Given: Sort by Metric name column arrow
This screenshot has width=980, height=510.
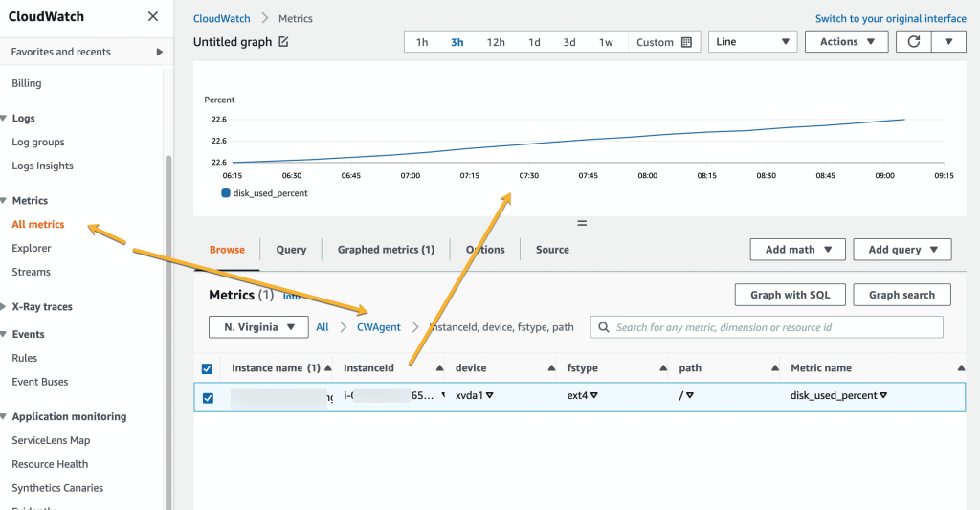Looking at the screenshot, I should [961, 368].
